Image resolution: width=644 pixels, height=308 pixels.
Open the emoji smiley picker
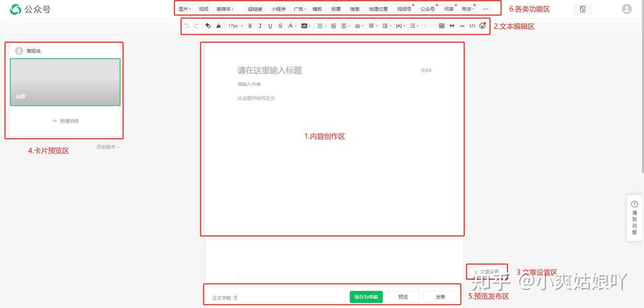[x=482, y=26]
